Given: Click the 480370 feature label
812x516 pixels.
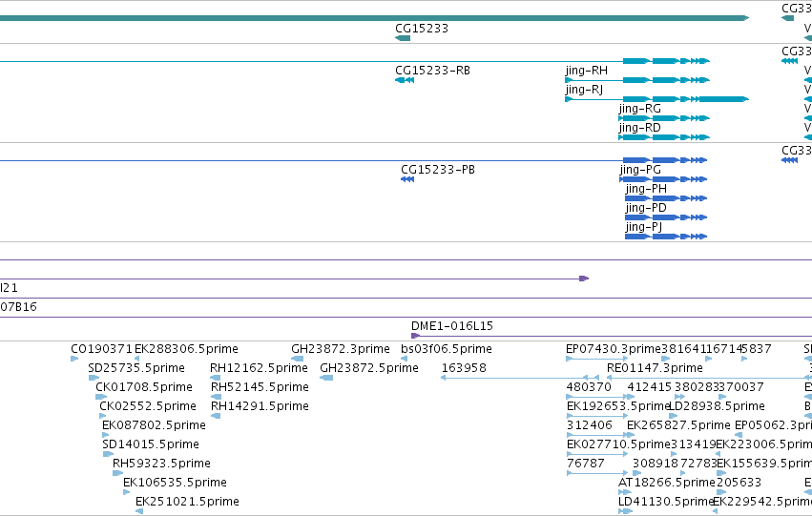Looking at the screenshot, I should point(589,387).
